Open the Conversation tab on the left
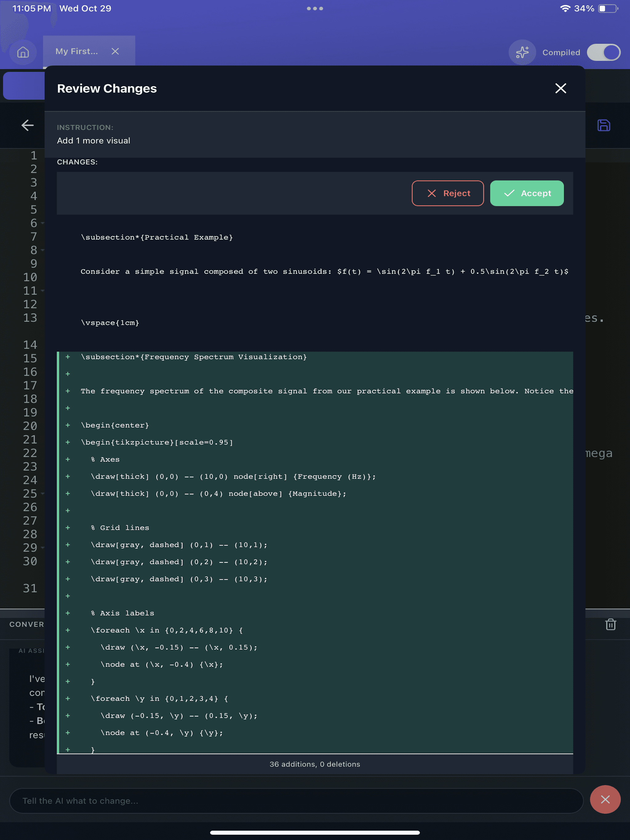The width and height of the screenshot is (630, 840). pyautogui.click(x=26, y=624)
